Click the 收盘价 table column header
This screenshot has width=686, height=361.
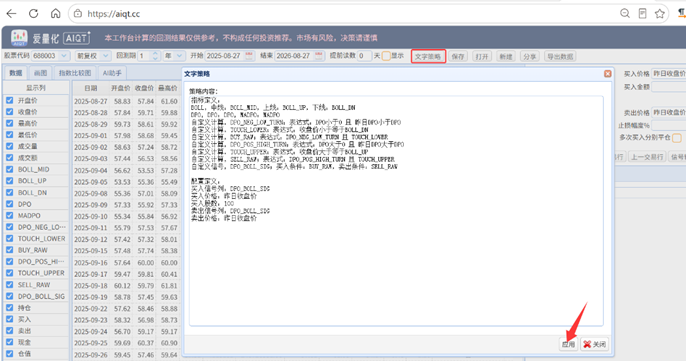[x=144, y=88]
